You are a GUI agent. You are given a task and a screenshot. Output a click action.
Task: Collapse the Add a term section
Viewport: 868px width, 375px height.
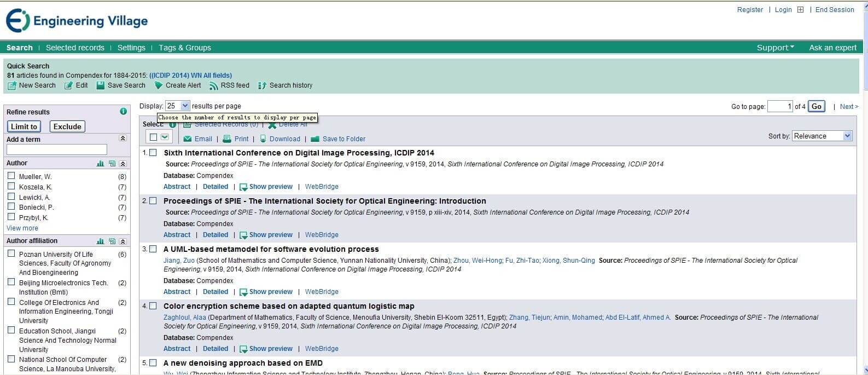pyautogui.click(x=123, y=139)
